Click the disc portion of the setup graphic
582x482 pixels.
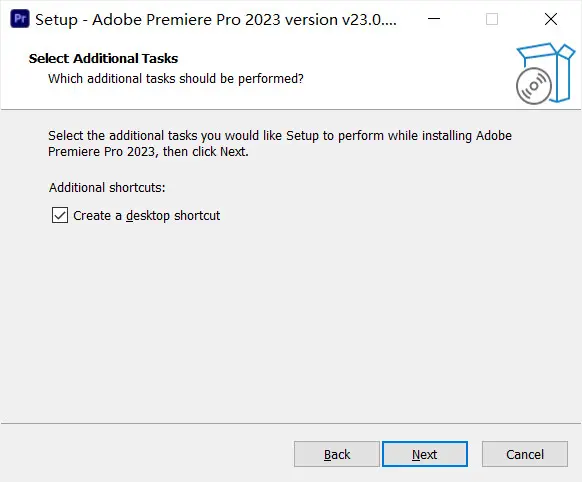click(x=534, y=86)
